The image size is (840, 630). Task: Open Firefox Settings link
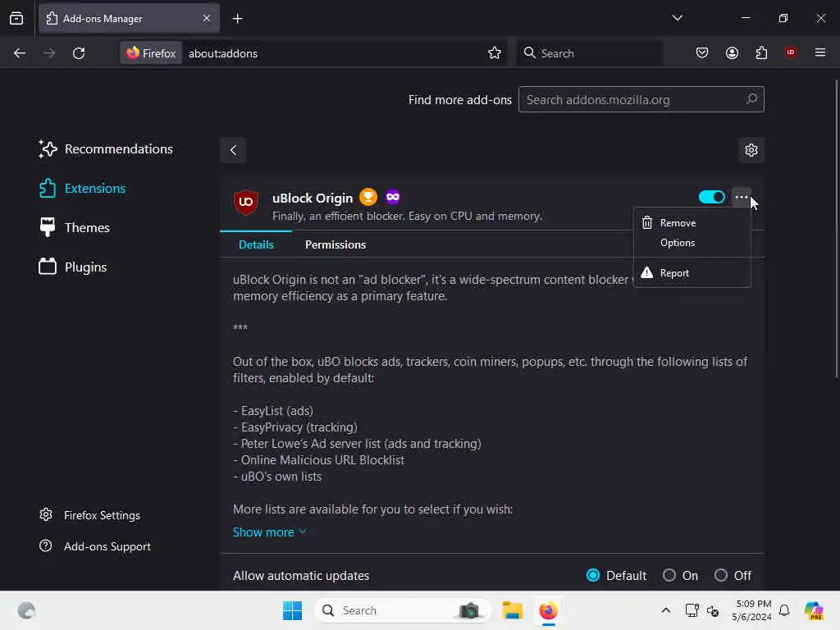tap(90, 515)
